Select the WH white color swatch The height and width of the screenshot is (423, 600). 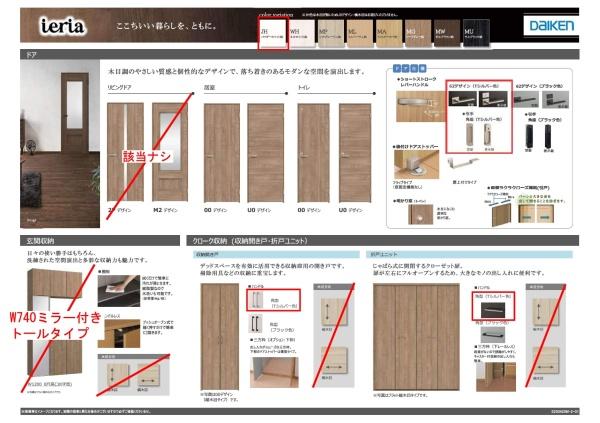[x=302, y=34]
